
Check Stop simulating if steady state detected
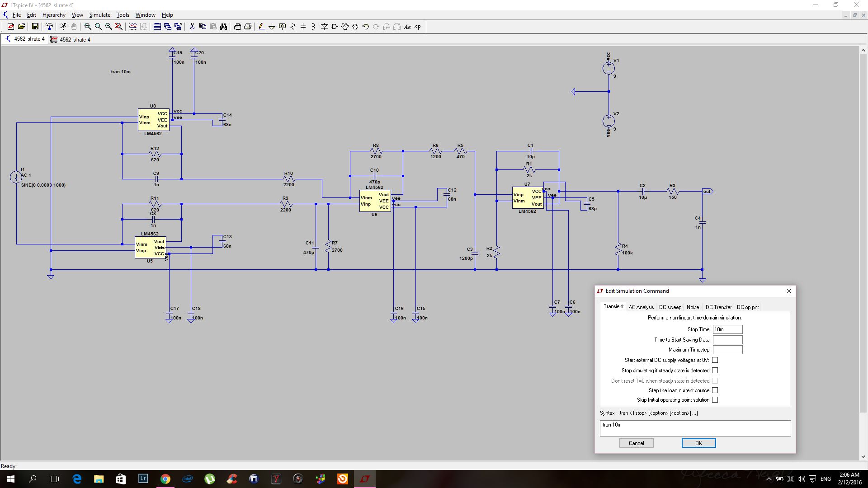(715, 371)
